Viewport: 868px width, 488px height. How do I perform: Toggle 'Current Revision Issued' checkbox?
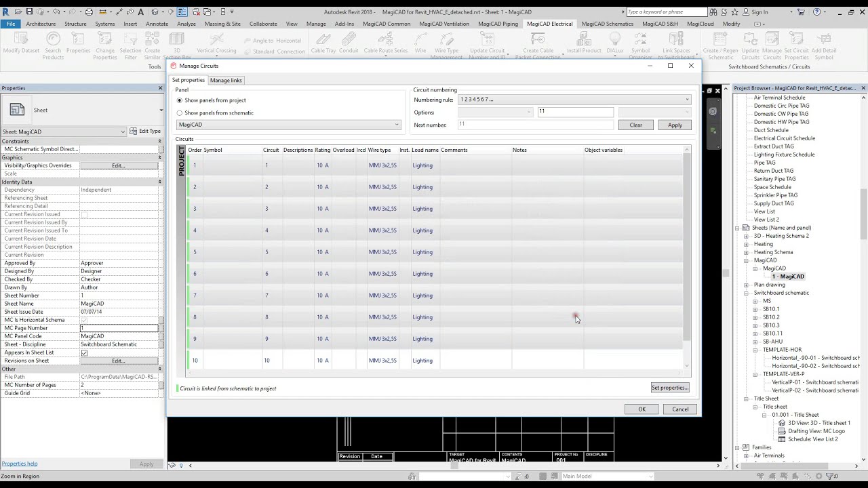click(x=84, y=214)
